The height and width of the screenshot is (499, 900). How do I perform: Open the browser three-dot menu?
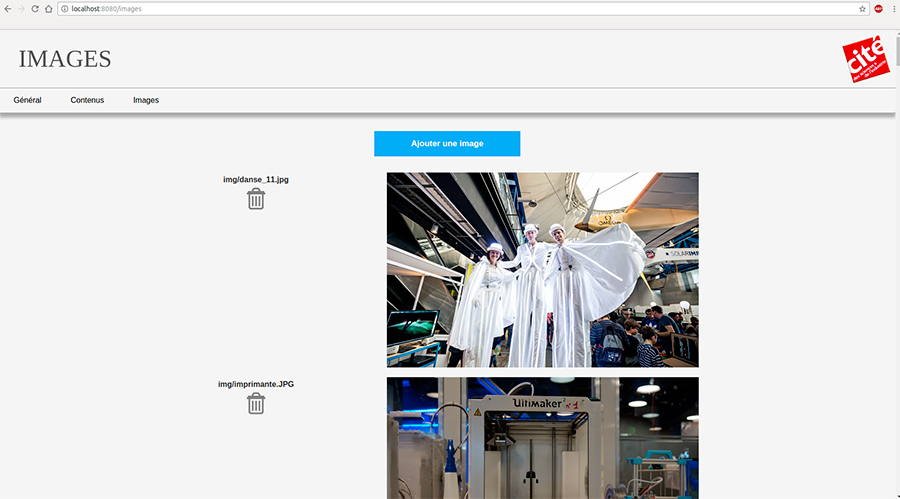point(894,9)
